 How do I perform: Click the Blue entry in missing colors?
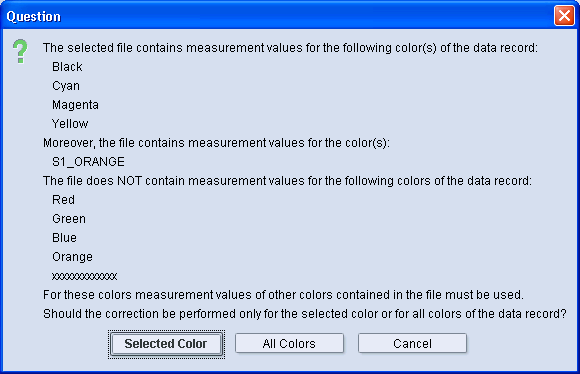coord(64,238)
